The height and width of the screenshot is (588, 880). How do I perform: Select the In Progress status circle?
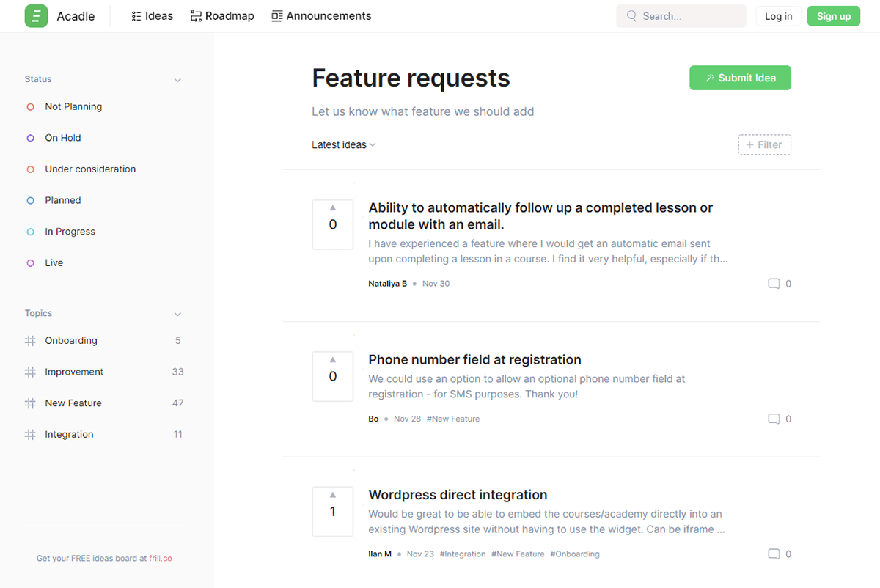pyautogui.click(x=30, y=232)
